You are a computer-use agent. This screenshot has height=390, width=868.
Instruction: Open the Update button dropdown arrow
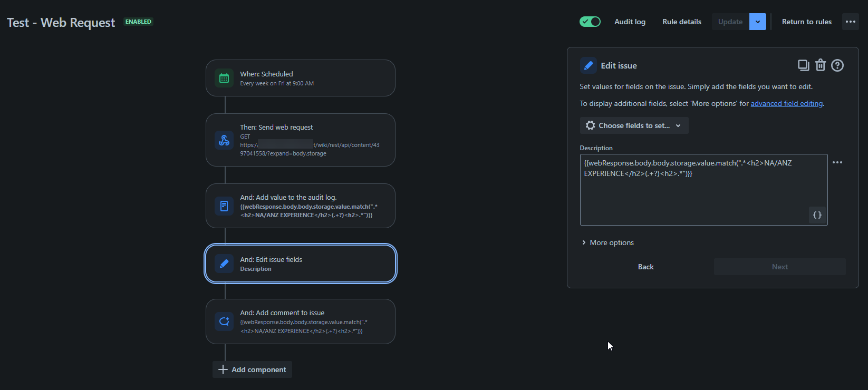coord(757,22)
